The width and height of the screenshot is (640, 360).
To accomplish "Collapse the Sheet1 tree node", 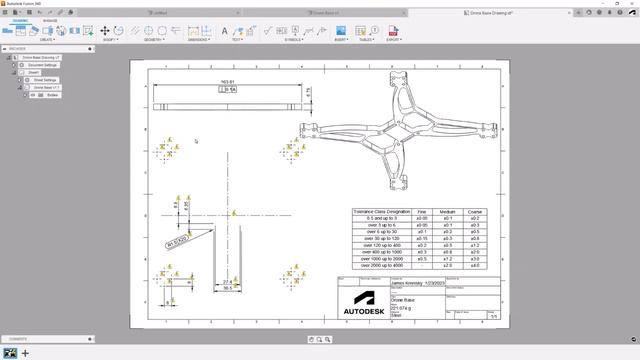I will tap(14, 73).
